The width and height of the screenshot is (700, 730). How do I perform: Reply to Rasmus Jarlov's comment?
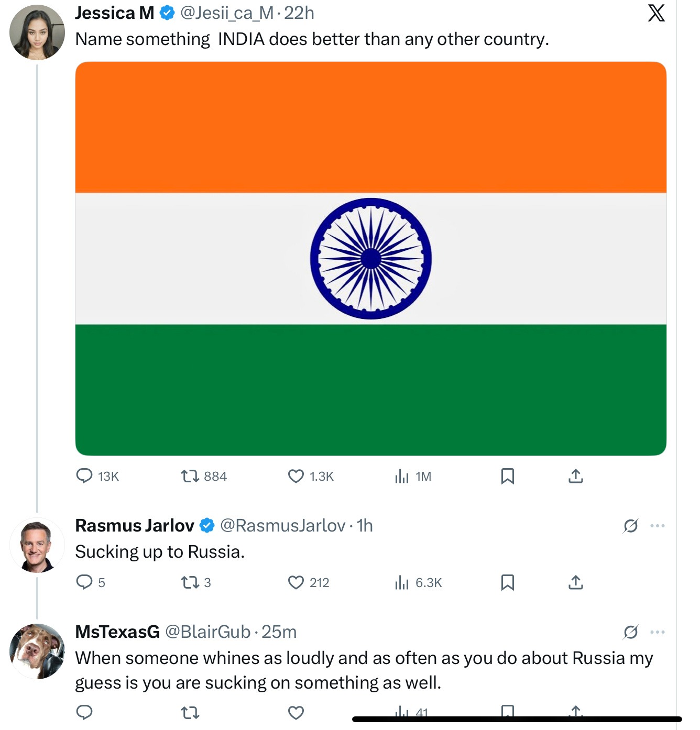click(84, 582)
